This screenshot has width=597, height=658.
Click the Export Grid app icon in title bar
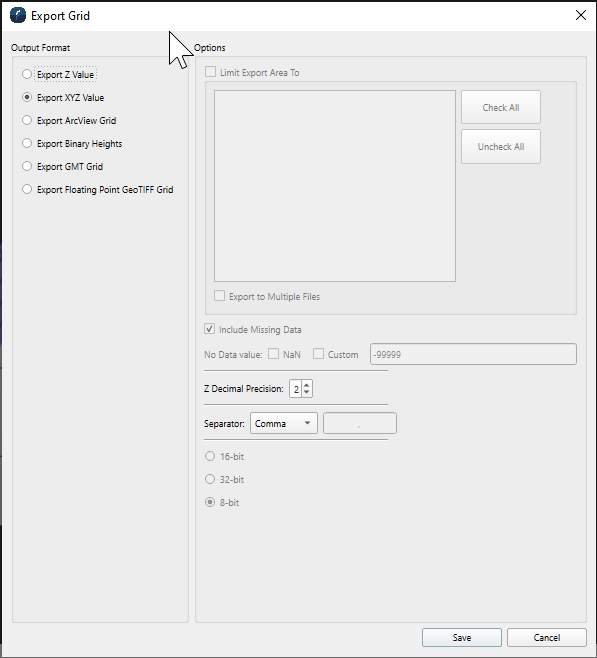pos(18,16)
